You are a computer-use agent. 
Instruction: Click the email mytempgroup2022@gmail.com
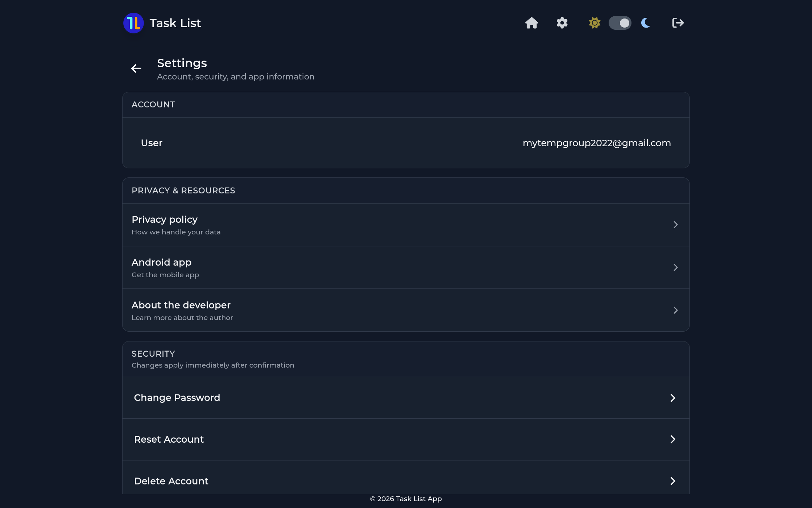point(597,143)
